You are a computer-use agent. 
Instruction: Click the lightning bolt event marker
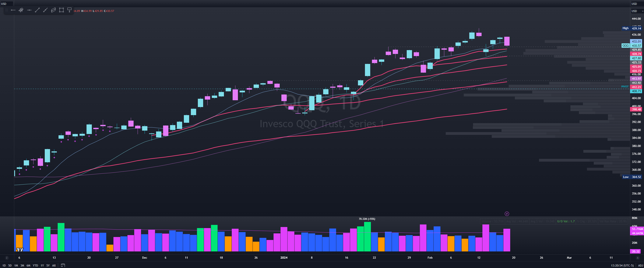click(507, 214)
